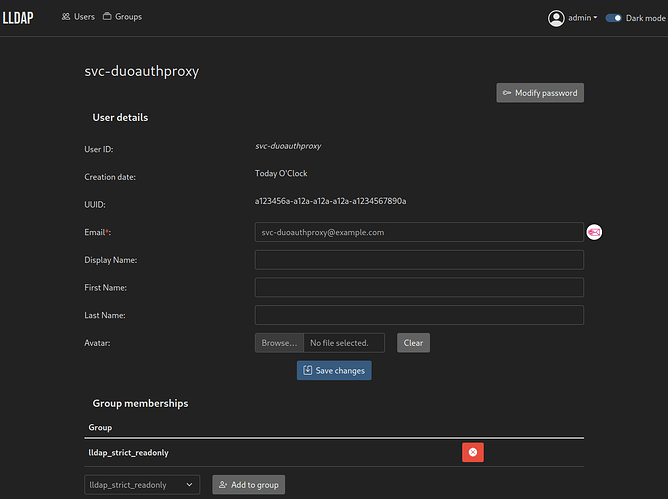668x499 pixels.
Task: Remove lldap_strict_readonly membership with red X
Action: (473, 453)
